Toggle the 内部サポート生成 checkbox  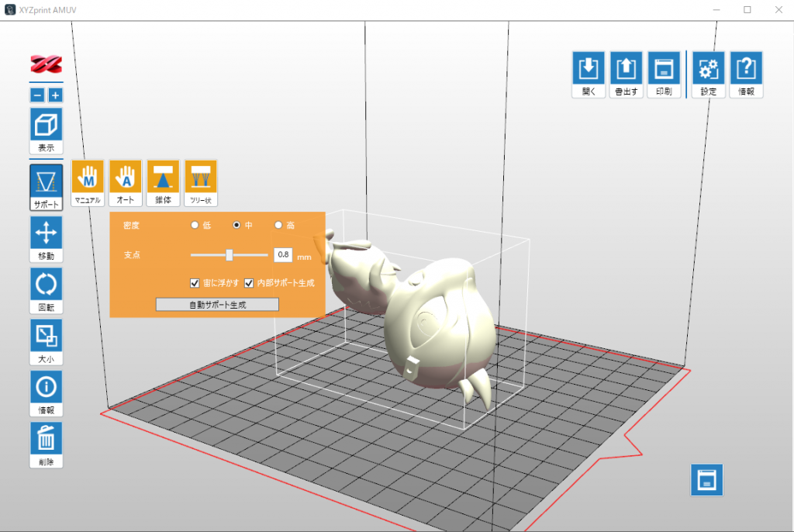[249, 283]
